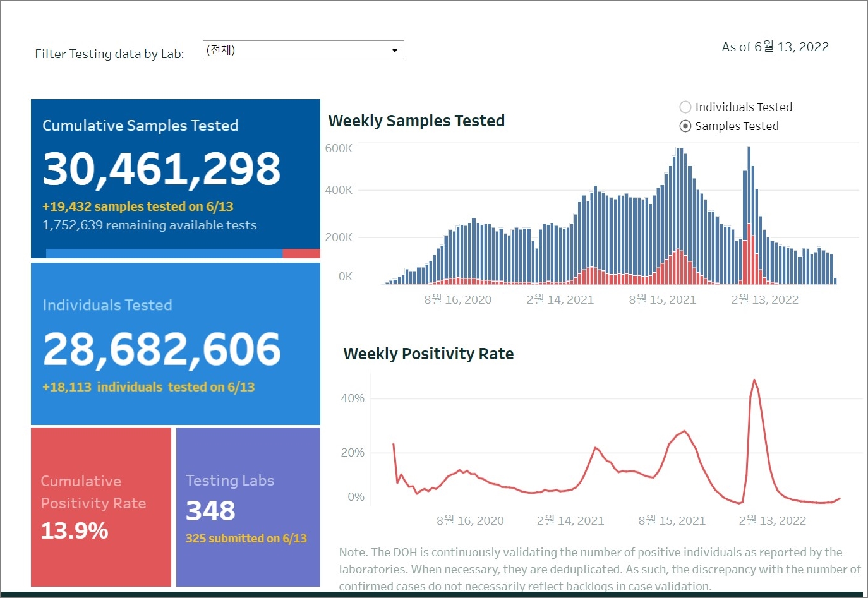The width and height of the screenshot is (868, 598).
Task: Click the Weekly Positivity Rate chart title
Action: (x=428, y=354)
